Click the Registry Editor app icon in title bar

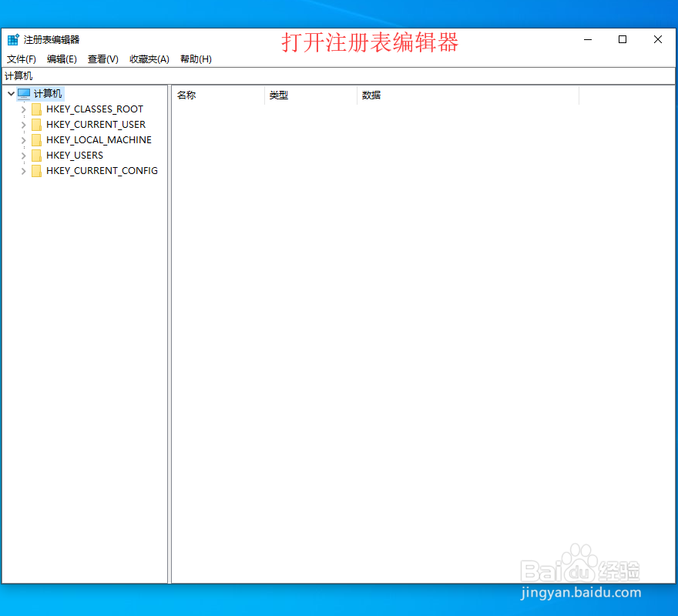pyautogui.click(x=13, y=39)
